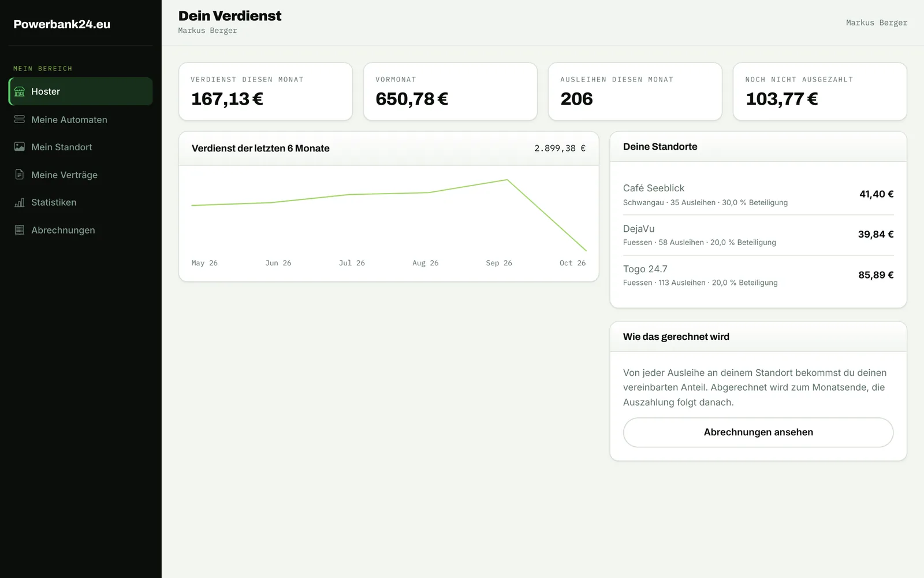Click the Sep 26 axis label

[499, 263]
